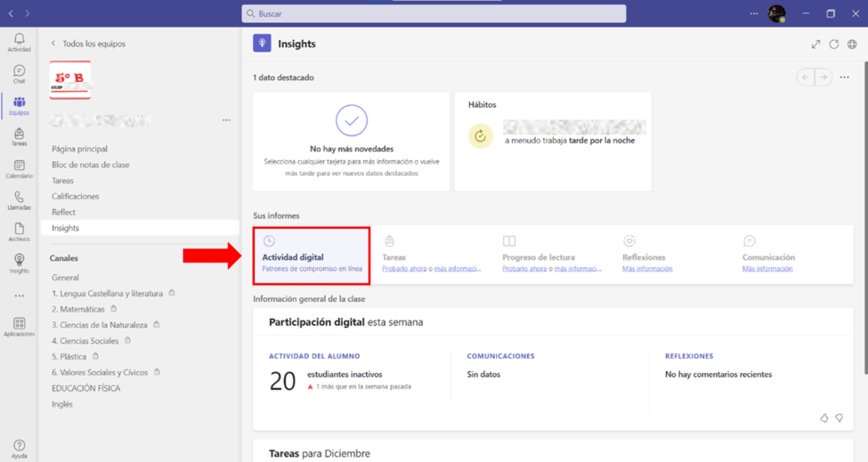
Task: Open Ayuda help icon
Action: tap(19, 449)
